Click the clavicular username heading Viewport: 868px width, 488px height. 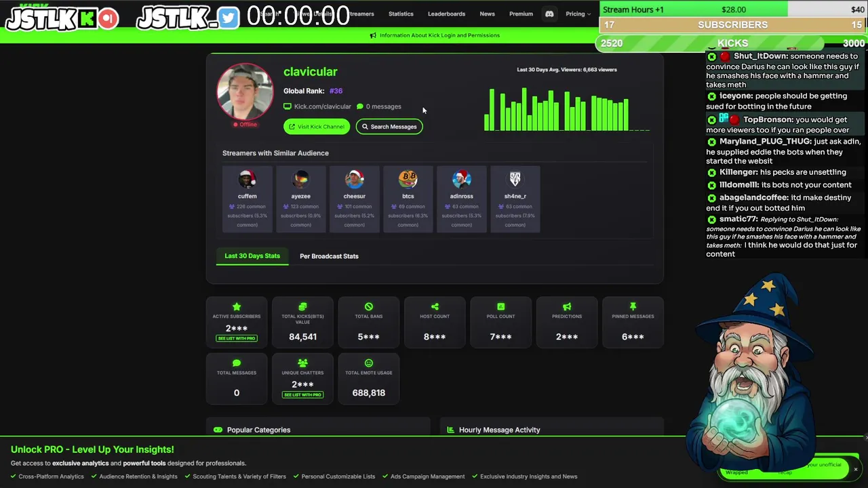[x=310, y=72]
